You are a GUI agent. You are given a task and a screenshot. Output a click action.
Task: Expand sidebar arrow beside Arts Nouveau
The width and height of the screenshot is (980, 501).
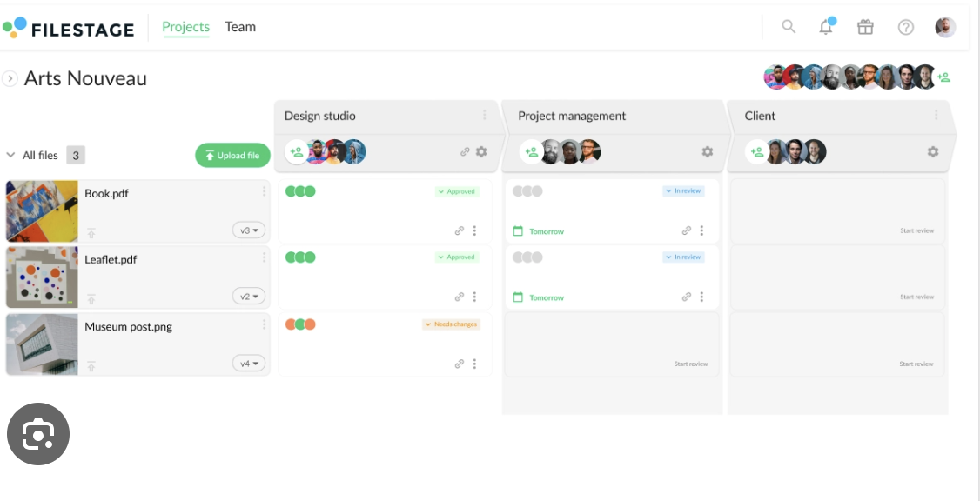point(10,79)
